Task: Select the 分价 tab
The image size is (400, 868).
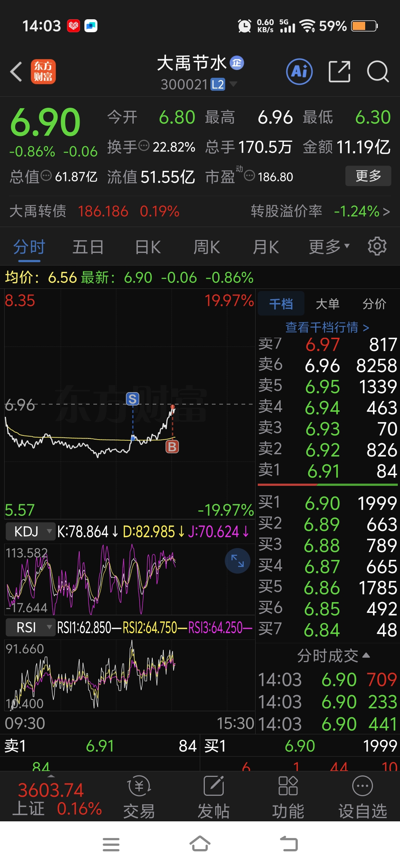Action: (x=374, y=304)
